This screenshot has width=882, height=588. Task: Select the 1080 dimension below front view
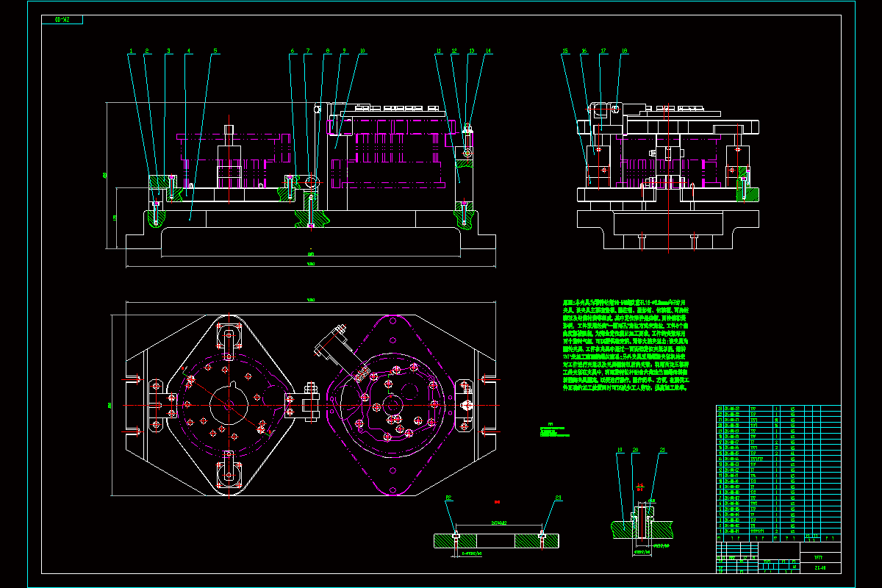click(311, 262)
